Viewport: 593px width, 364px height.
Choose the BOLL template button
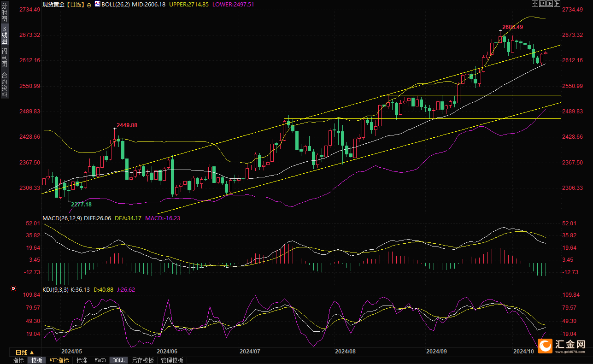[118, 360]
